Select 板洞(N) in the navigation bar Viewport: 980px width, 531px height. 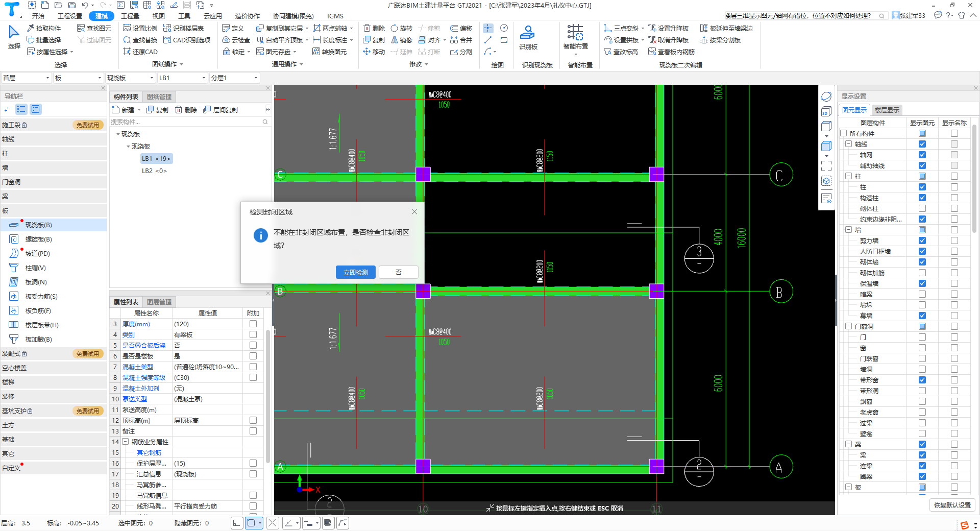coord(36,282)
